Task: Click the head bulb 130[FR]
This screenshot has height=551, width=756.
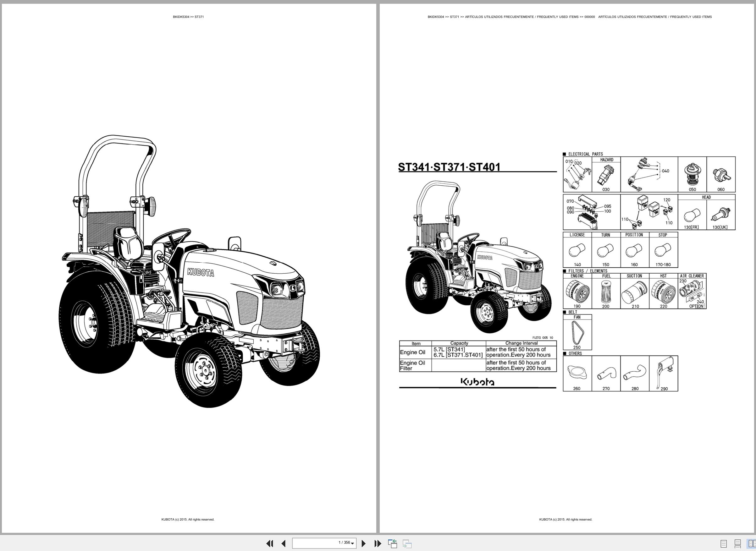Action: [x=692, y=215]
